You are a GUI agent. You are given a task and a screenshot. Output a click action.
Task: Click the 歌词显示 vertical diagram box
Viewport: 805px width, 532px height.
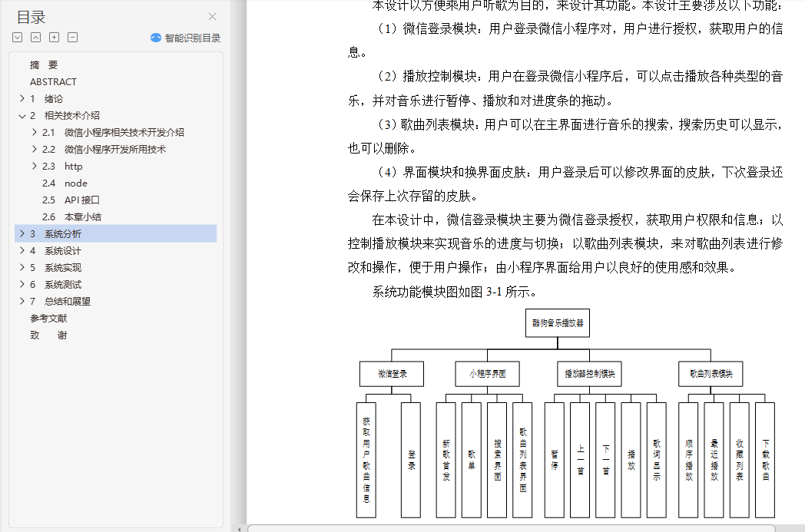pyautogui.click(x=656, y=460)
